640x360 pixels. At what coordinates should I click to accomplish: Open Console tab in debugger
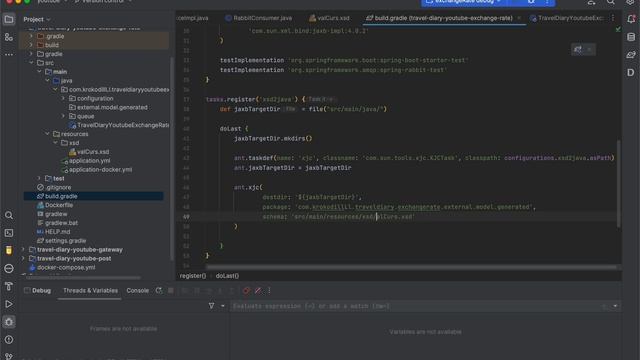[x=138, y=291]
